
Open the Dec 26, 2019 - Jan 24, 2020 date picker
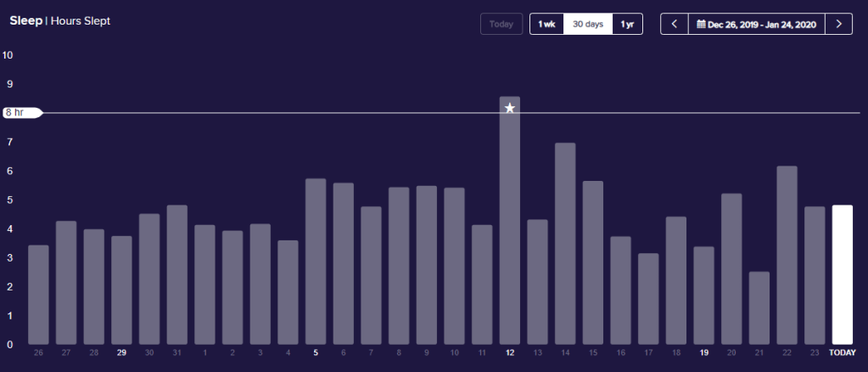(756, 24)
